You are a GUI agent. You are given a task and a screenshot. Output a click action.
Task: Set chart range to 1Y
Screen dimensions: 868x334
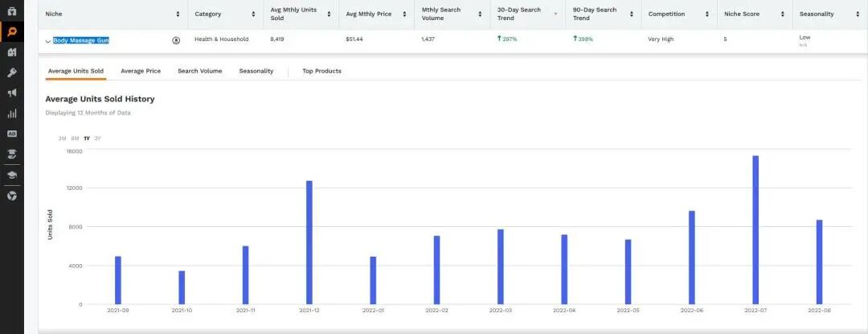coord(87,138)
